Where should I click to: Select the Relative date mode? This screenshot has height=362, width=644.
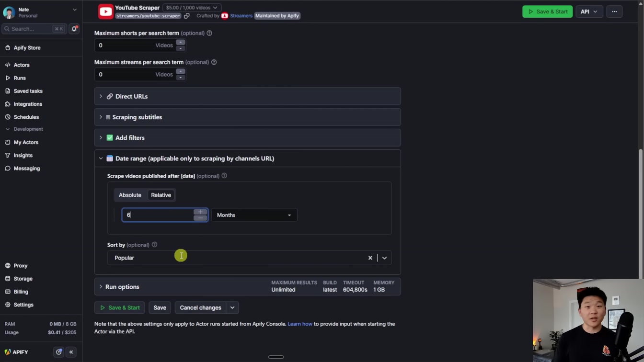(161, 195)
